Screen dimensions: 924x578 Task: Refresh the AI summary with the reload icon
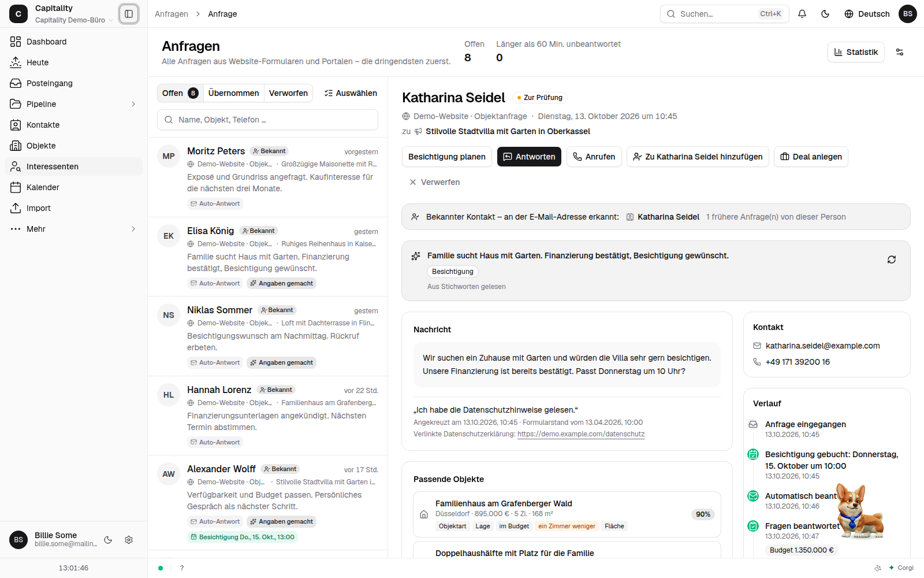tap(892, 260)
